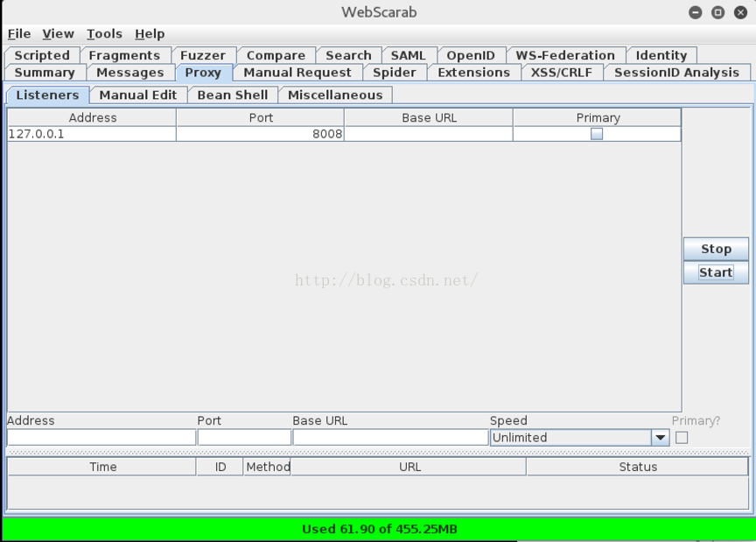This screenshot has height=542, width=756.
Task: Expand the Speed dropdown showing Unlimited
Action: (x=661, y=438)
